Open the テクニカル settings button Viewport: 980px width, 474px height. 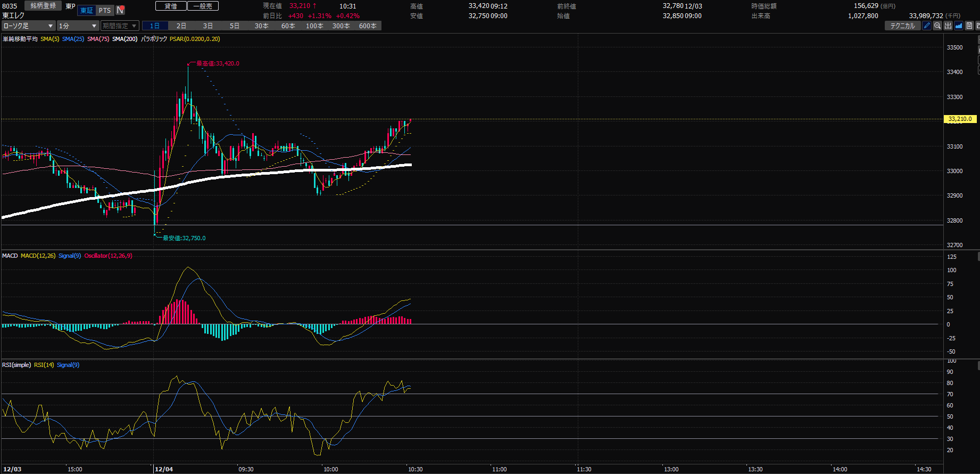[x=902, y=26]
